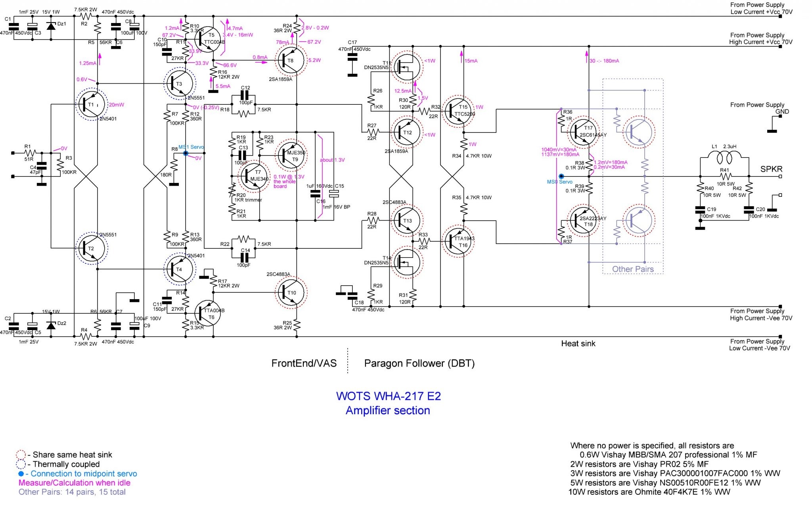Click the Heat sink label
This screenshot has width=812, height=511.
(578, 344)
